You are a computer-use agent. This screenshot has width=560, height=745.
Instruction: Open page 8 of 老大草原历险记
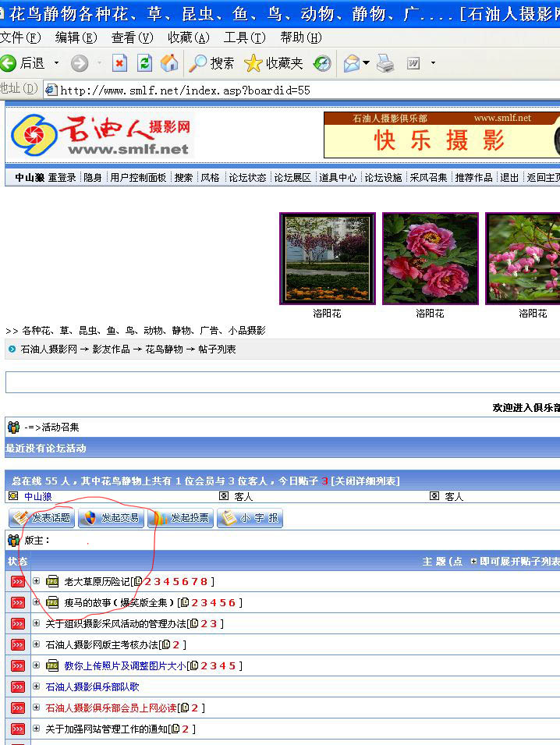click(x=204, y=581)
